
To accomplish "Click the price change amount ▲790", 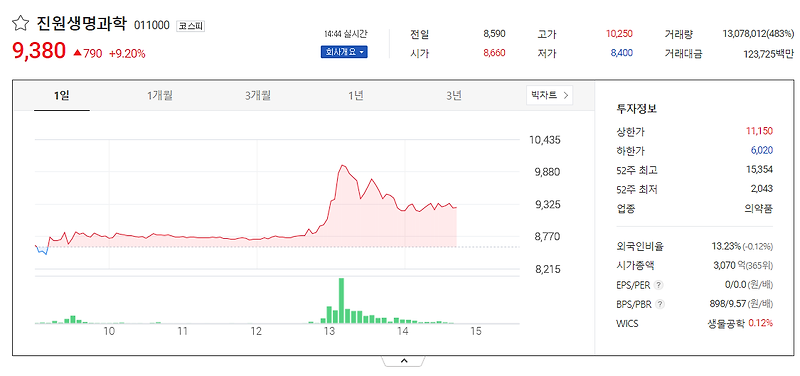I will (87, 53).
